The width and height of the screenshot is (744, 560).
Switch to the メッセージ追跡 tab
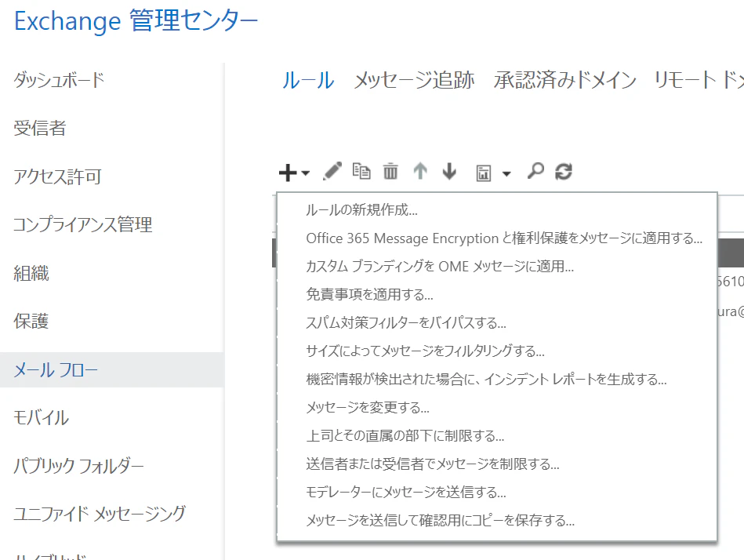[x=414, y=80]
